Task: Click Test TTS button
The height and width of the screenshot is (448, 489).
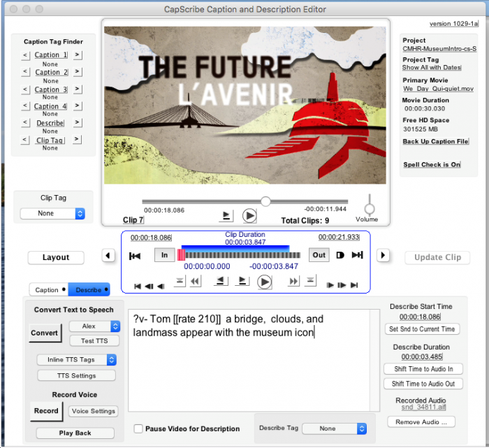Action: tap(94, 341)
